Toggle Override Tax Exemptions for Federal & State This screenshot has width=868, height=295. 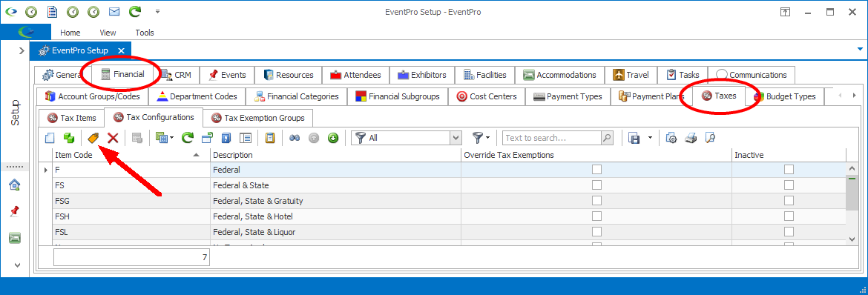596,185
